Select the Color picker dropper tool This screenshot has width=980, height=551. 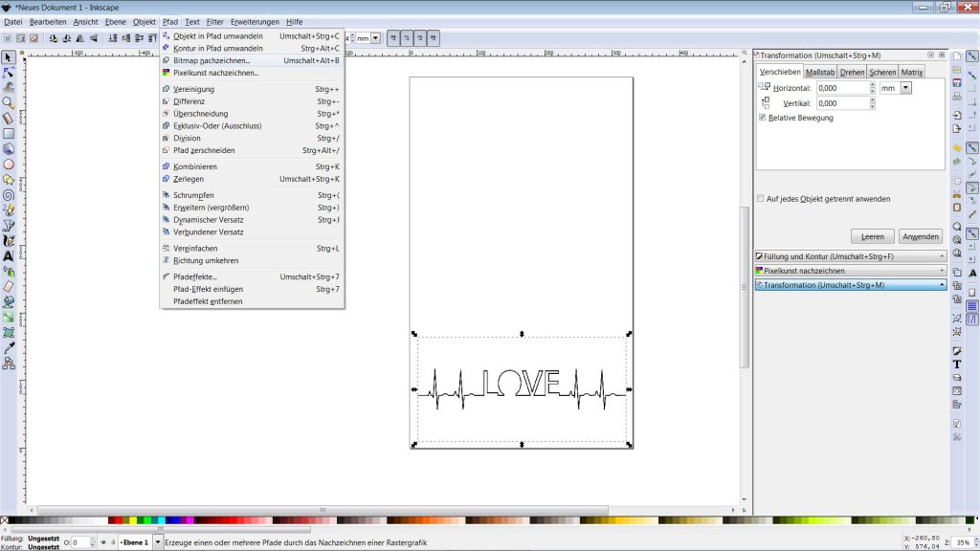click(9, 347)
